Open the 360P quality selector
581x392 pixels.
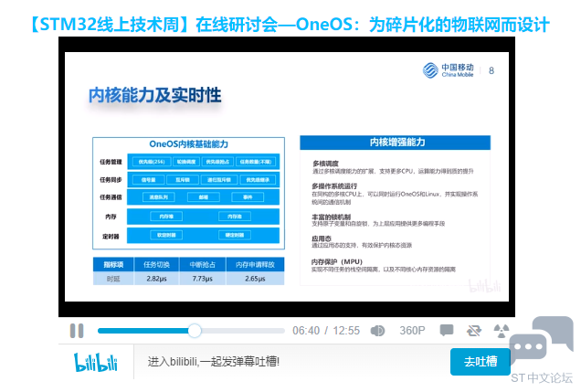pyautogui.click(x=412, y=331)
